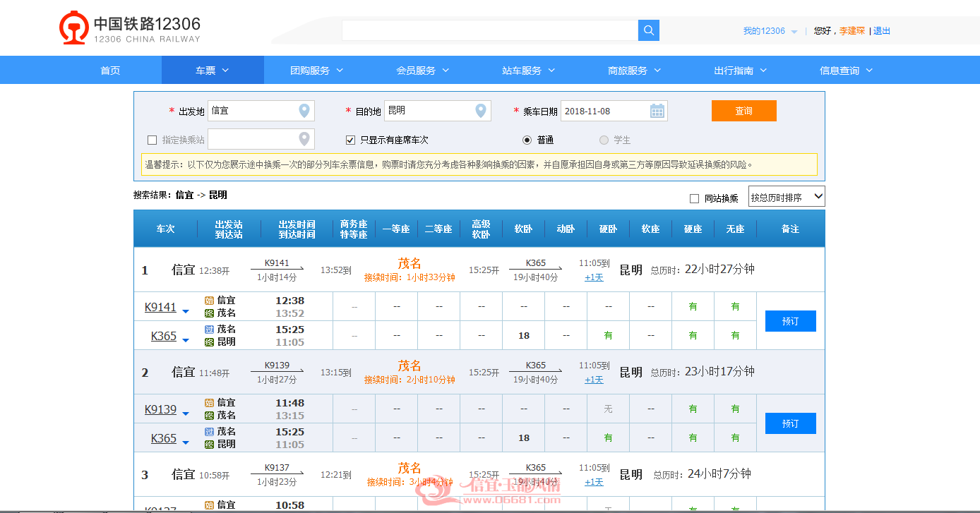This screenshot has height=513, width=980.
Task: Click total duration text 23小时17分钟
Action: tap(719, 371)
